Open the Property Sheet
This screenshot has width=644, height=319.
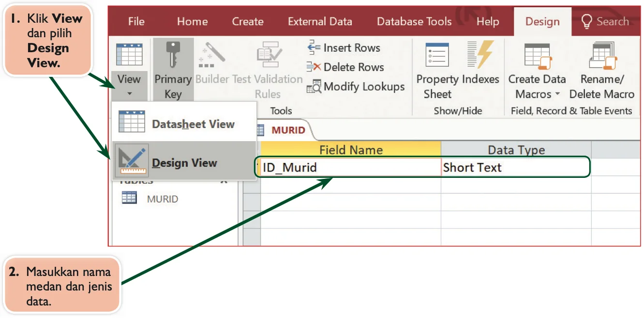click(437, 70)
